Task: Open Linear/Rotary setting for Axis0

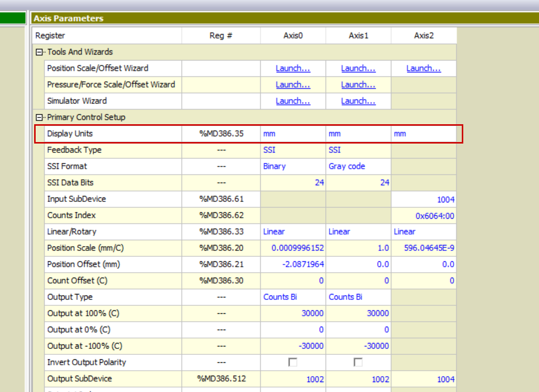Action: pos(293,232)
